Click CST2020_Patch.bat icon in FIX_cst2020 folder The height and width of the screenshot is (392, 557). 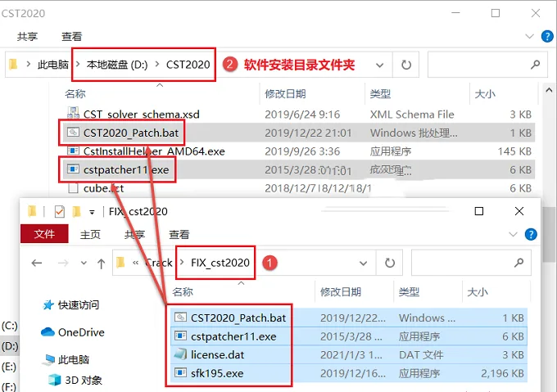(180, 317)
